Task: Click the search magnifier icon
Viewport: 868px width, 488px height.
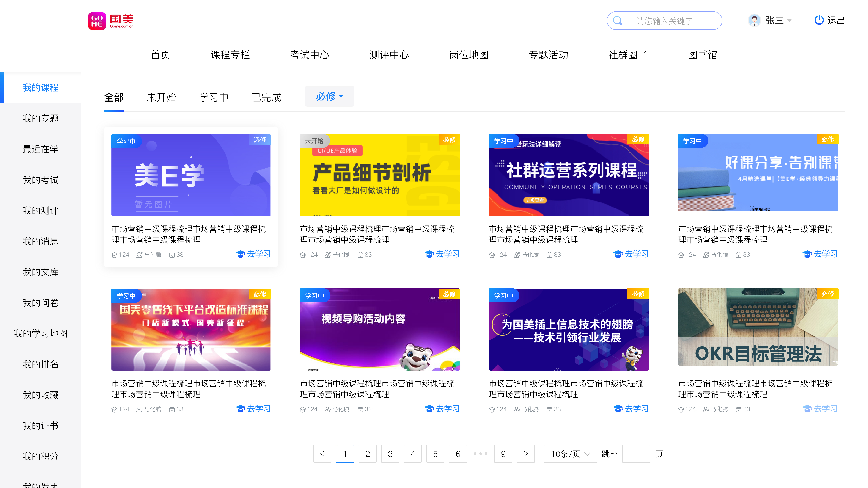Action: [617, 21]
